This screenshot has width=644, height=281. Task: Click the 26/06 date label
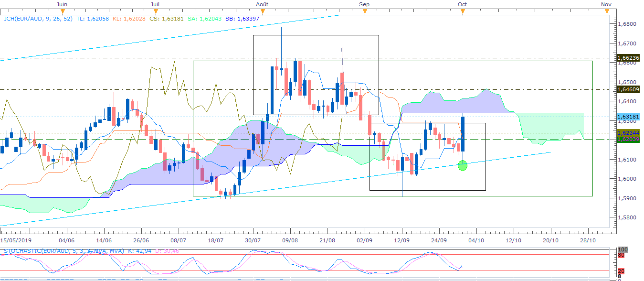(x=141, y=240)
